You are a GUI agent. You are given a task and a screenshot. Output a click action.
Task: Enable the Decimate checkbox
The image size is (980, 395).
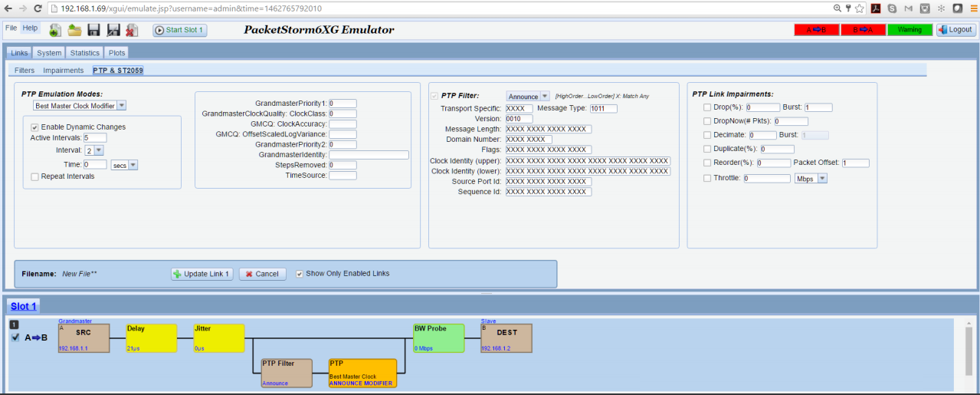click(x=707, y=135)
